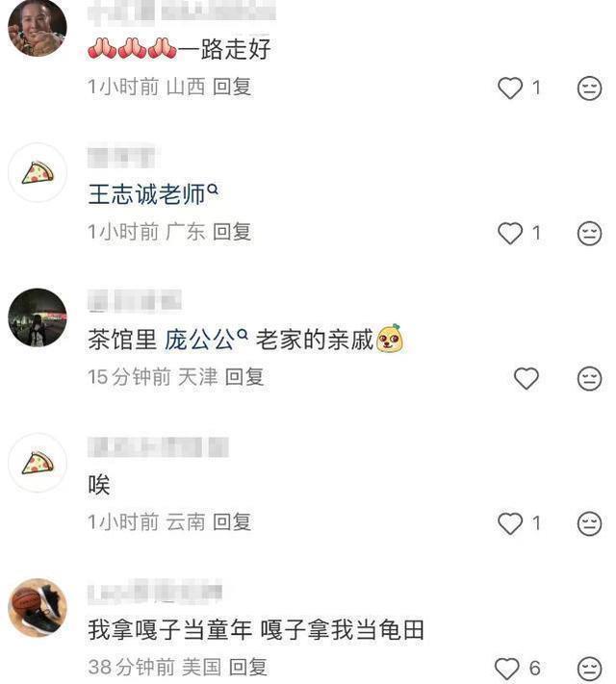Viewport: 616px width, 684px height.
Task: Like the "唉" comment from 云南
Action: 510,523
